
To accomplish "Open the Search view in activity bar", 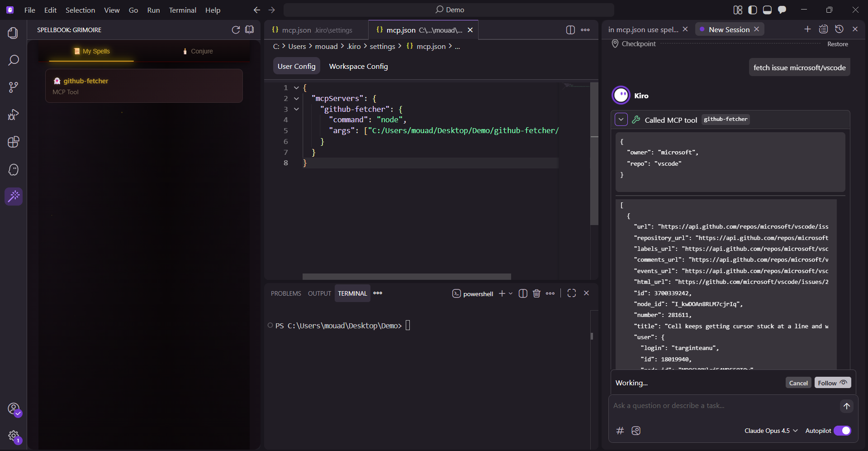I will pyautogui.click(x=13, y=60).
